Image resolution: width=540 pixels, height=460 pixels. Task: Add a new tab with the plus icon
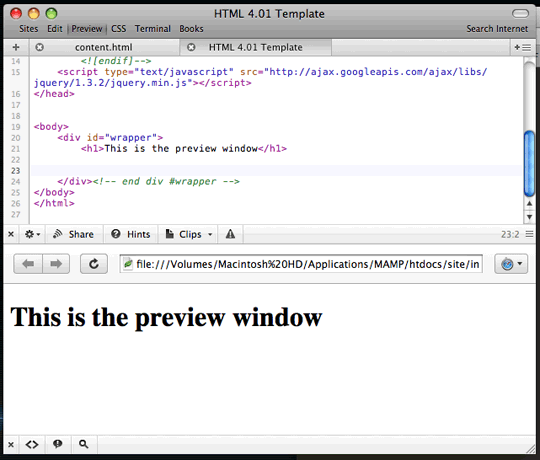point(16,47)
